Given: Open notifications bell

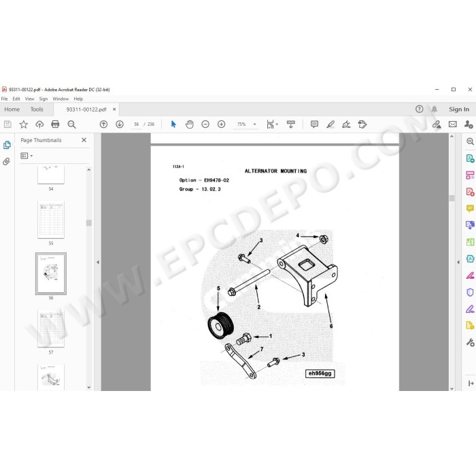Looking at the screenshot, I should point(435,109).
